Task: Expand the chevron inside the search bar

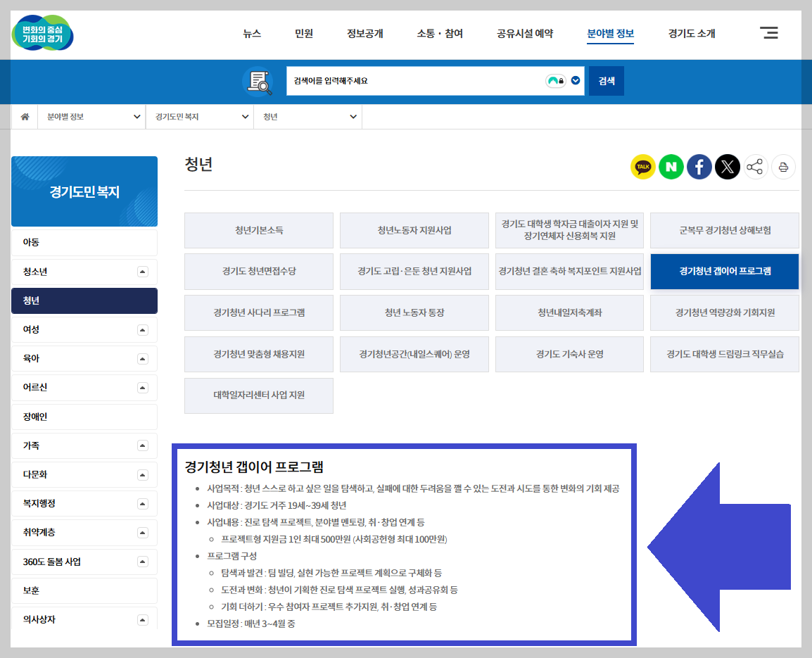Action: [x=575, y=80]
